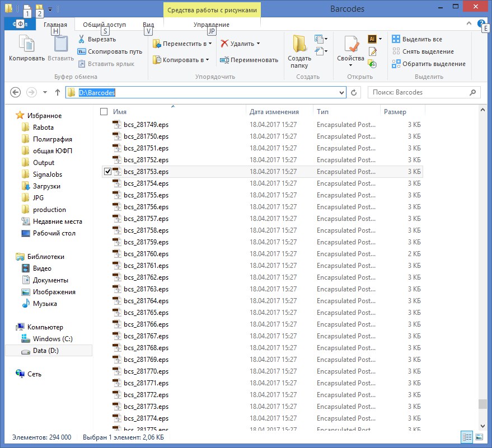The image size is (492, 448).
Task: Sort by Дата изменения column
Action: click(274, 112)
